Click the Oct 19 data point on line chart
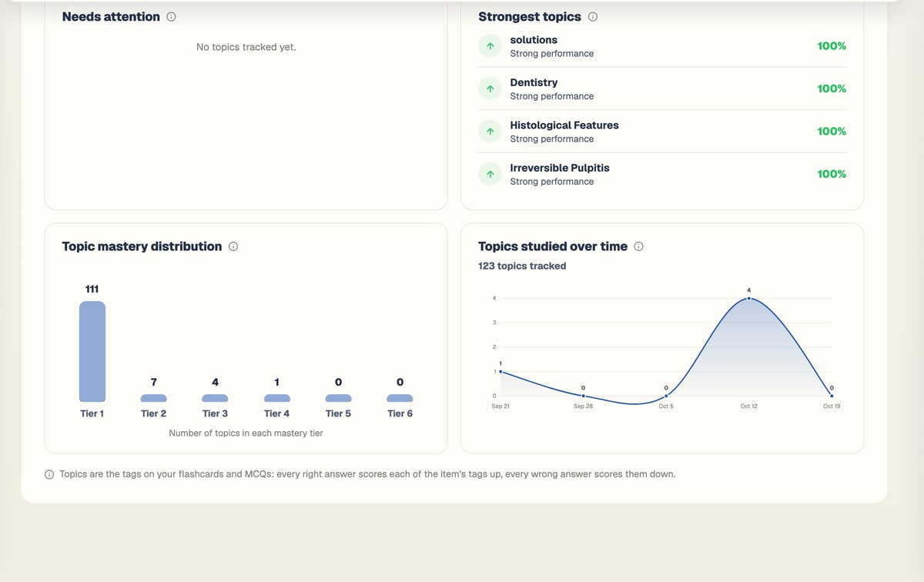This screenshot has height=582, width=924. pyautogui.click(x=832, y=396)
